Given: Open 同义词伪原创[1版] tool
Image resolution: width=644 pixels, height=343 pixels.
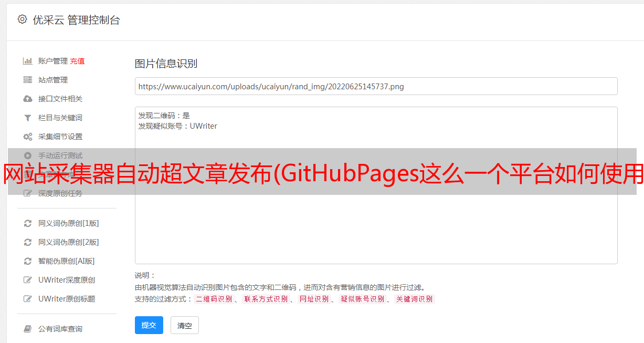Looking at the screenshot, I should pyautogui.click(x=69, y=223).
